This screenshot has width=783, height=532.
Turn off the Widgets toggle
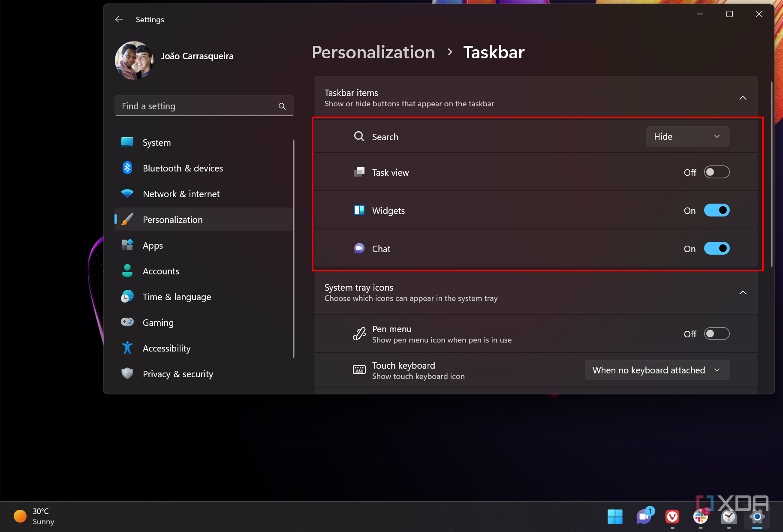click(x=716, y=210)
